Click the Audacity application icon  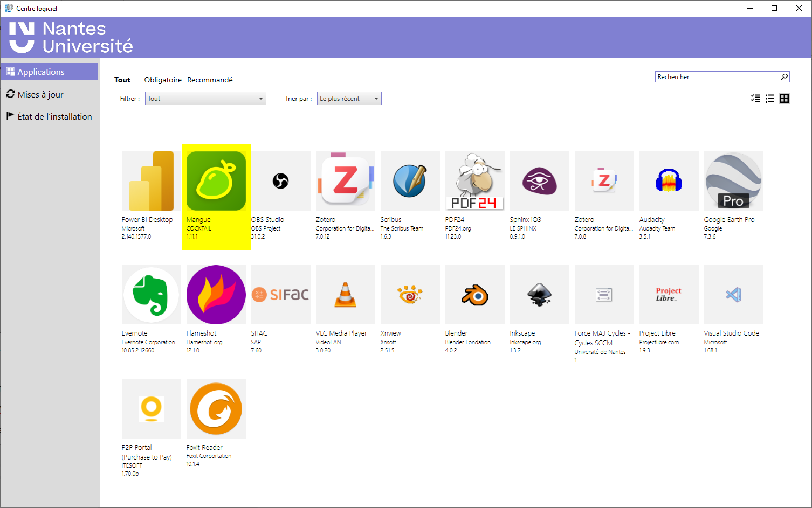pos(669,180)
